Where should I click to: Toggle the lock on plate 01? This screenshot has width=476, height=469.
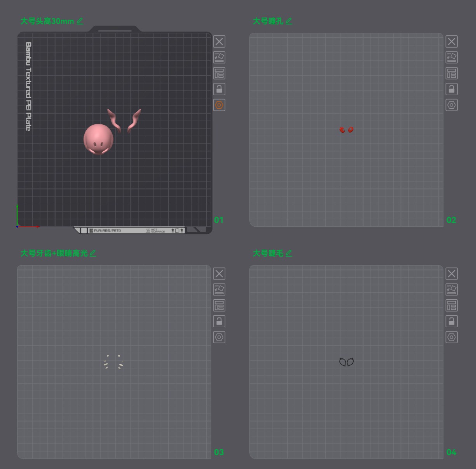219,89
